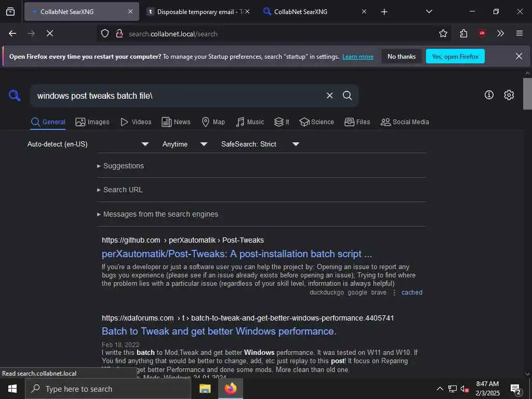
Task: Submit search with magnifier button
Action: [x=347, y=96]
